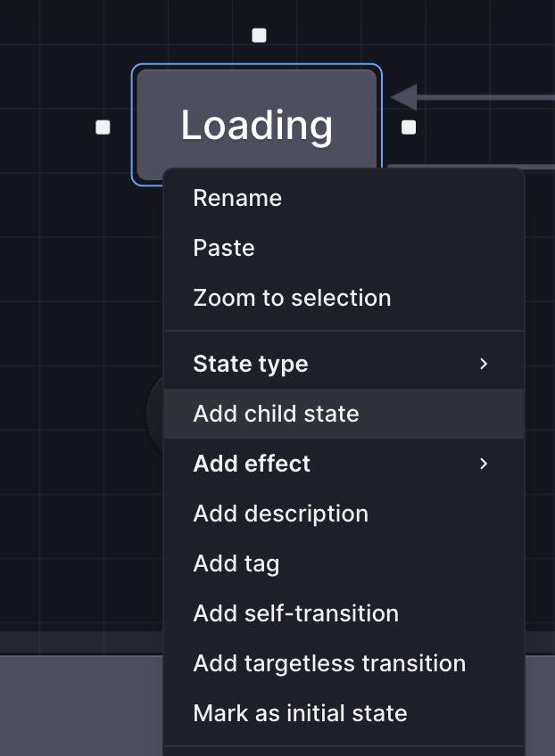Click the top connection handle above Loading
The image size is (555, 756).
pyautogui.click(x=259, y=36)
